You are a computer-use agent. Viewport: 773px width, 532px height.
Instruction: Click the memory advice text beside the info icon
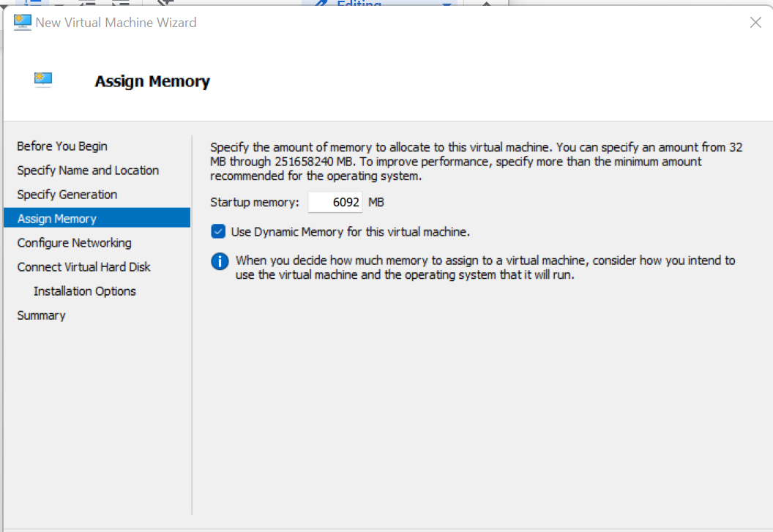[x=485, y=268]
